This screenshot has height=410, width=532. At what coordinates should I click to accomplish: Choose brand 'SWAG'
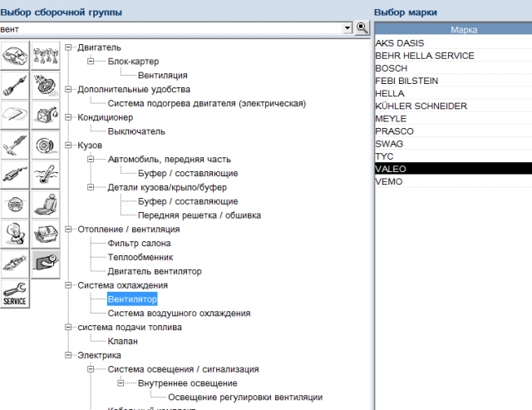[x=453, y=144]
